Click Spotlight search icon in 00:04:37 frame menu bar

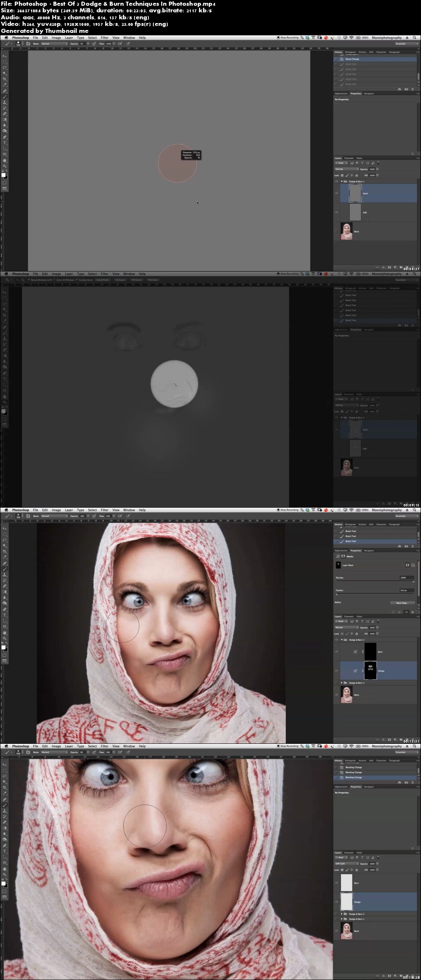point(414,37)
